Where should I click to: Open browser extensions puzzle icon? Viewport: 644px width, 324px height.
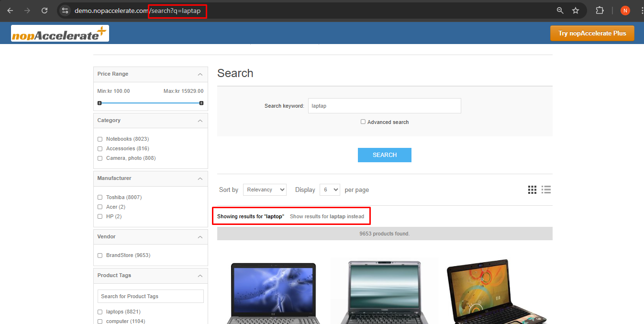click(x=600, y=11)
